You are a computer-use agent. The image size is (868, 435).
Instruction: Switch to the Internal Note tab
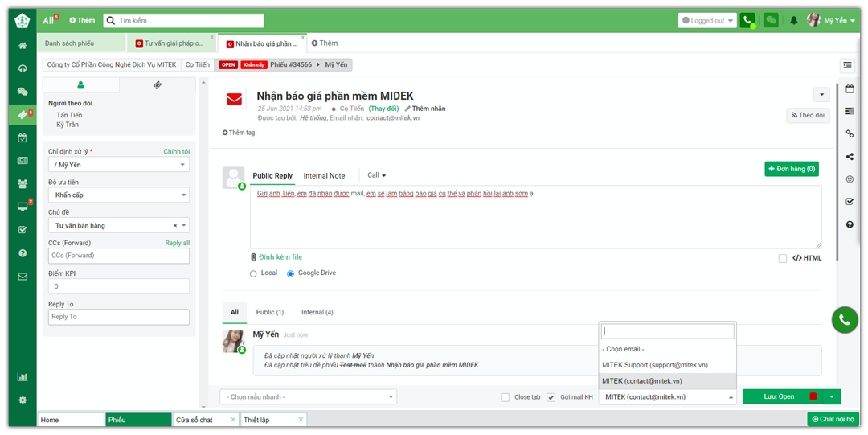324,176
